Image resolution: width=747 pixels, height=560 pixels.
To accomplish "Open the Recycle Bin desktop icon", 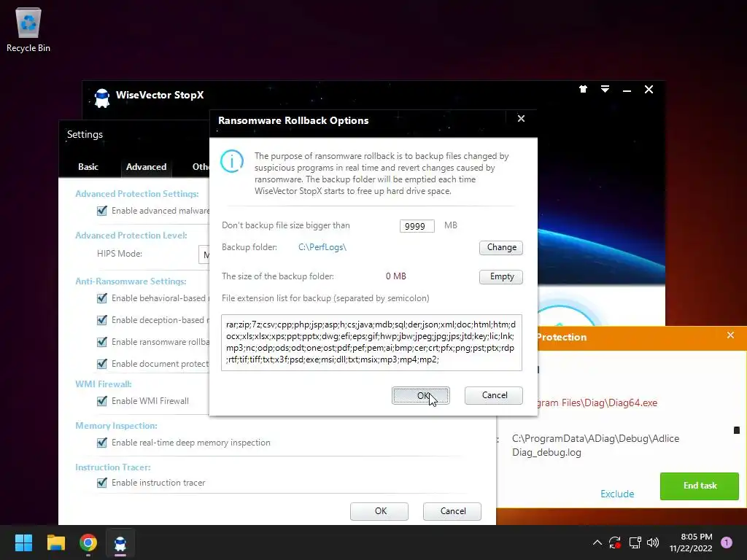I will tap(28, 30).
